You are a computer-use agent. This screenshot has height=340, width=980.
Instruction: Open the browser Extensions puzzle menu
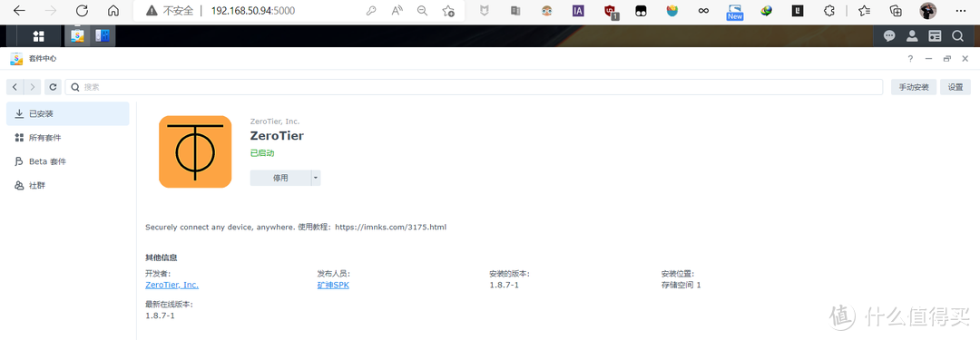828,11
